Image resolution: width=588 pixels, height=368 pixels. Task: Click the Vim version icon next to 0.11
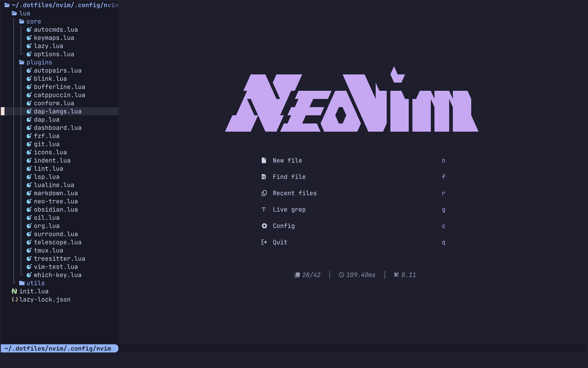pyautogui.click(x=396, y=275)
